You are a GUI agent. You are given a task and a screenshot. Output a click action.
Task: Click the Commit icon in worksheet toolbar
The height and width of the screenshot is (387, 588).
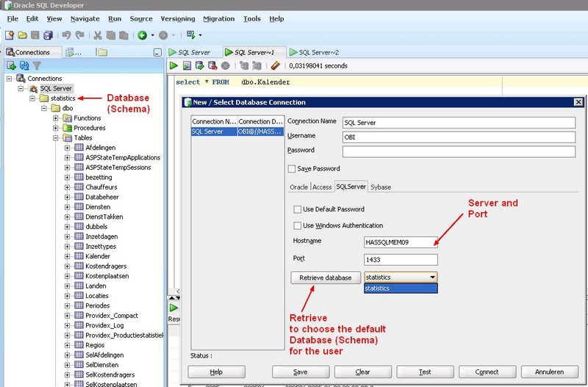point(199,65)
